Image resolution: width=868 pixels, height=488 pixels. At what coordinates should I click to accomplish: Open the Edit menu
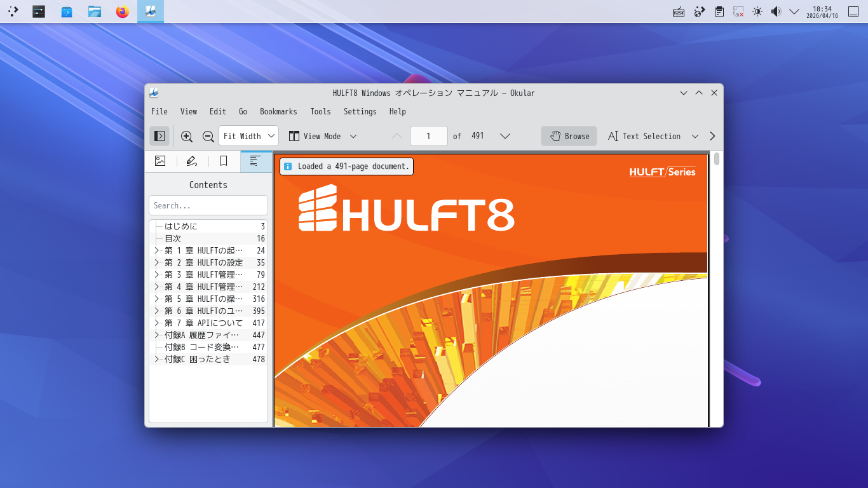coord(218,111)
